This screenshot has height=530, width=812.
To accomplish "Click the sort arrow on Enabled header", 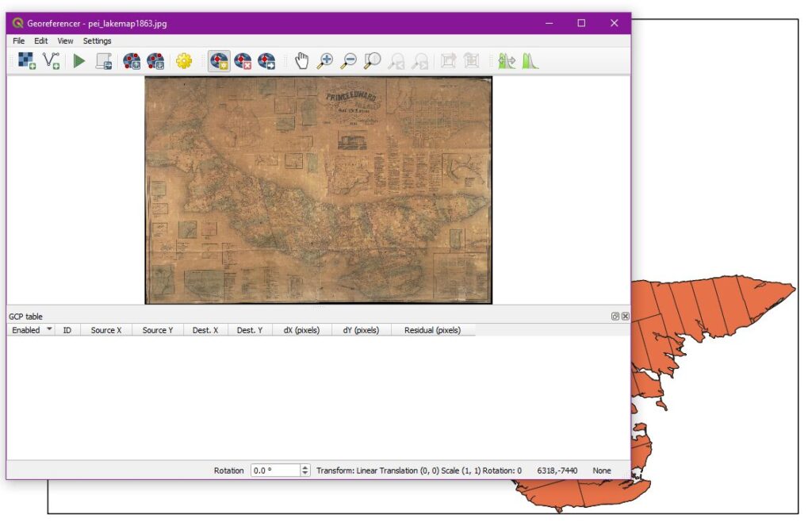I will (49, 328).
